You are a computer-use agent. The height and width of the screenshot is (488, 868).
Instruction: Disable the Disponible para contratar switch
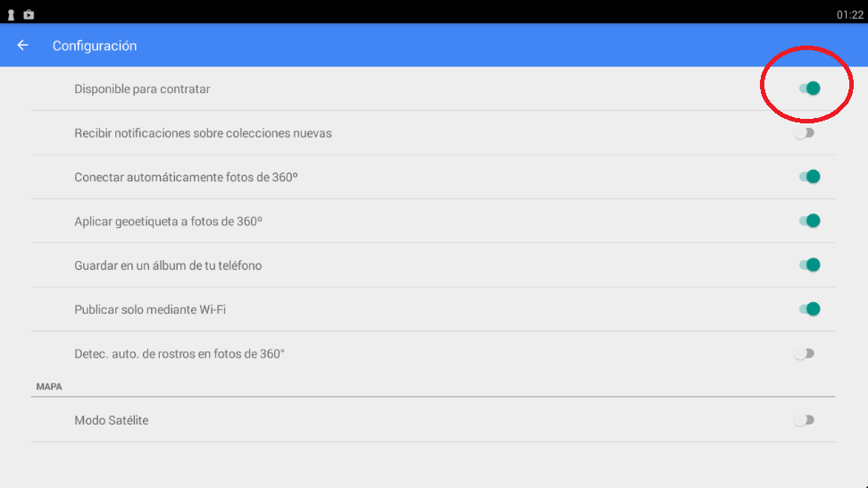[809, 88]
